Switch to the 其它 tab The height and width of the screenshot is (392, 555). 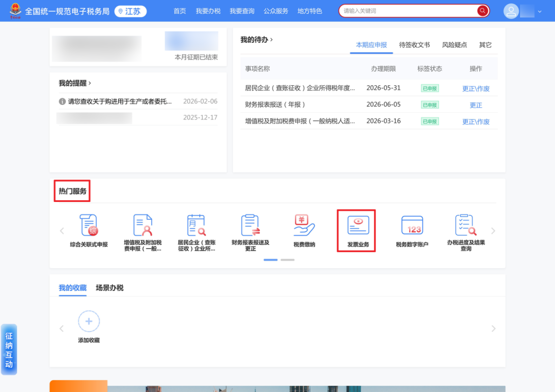[x=485, y=45]
